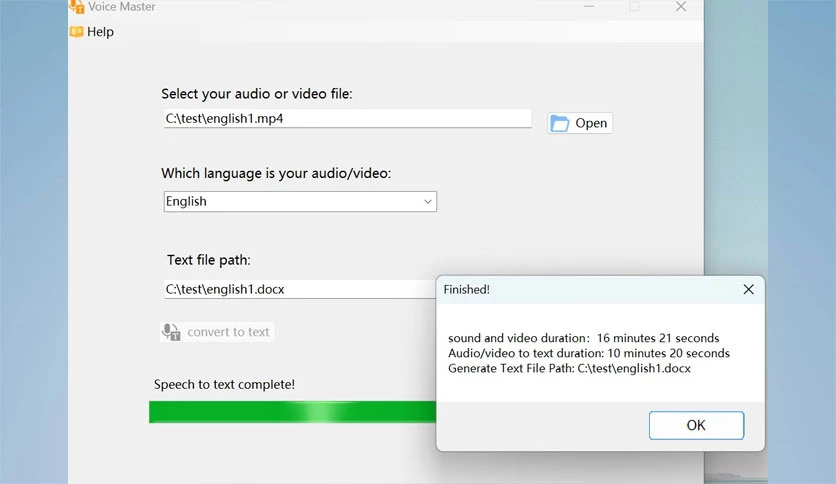Screen dimensions: 836x484
Task: Click the 'Speech to text complete!' status text
Action: (x=224, y=385)
